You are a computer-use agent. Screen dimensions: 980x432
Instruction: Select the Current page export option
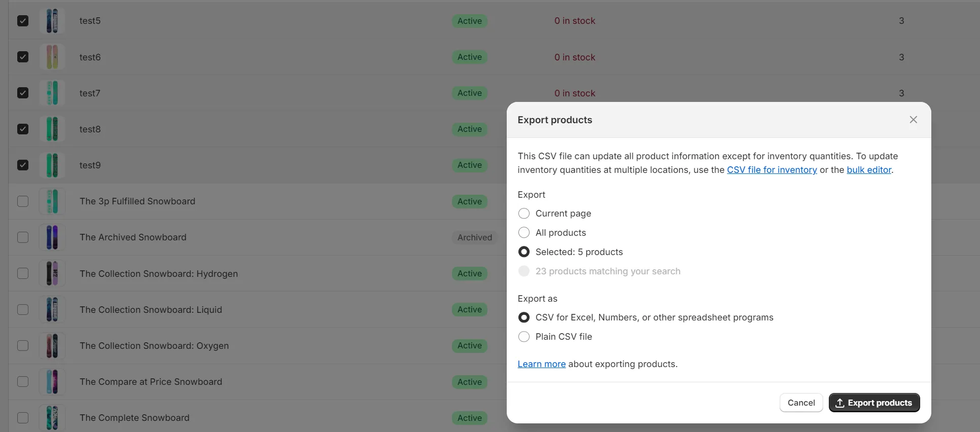524,213
